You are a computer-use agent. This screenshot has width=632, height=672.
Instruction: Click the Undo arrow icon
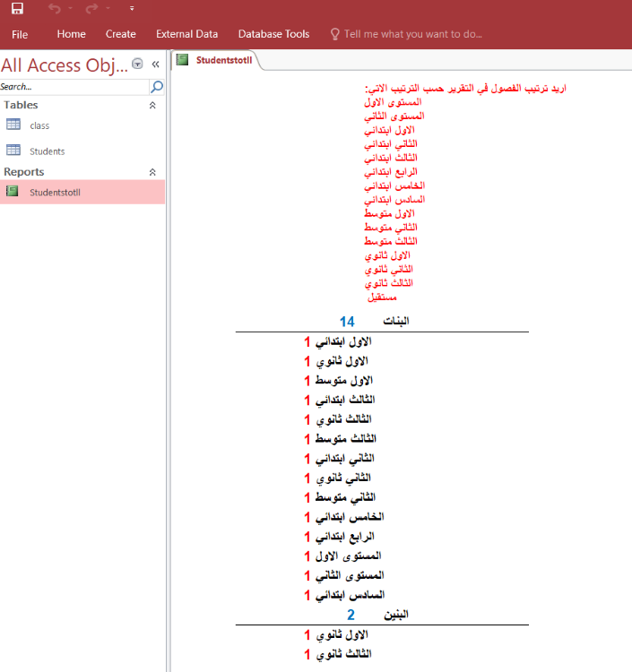(x=55, y=8)
